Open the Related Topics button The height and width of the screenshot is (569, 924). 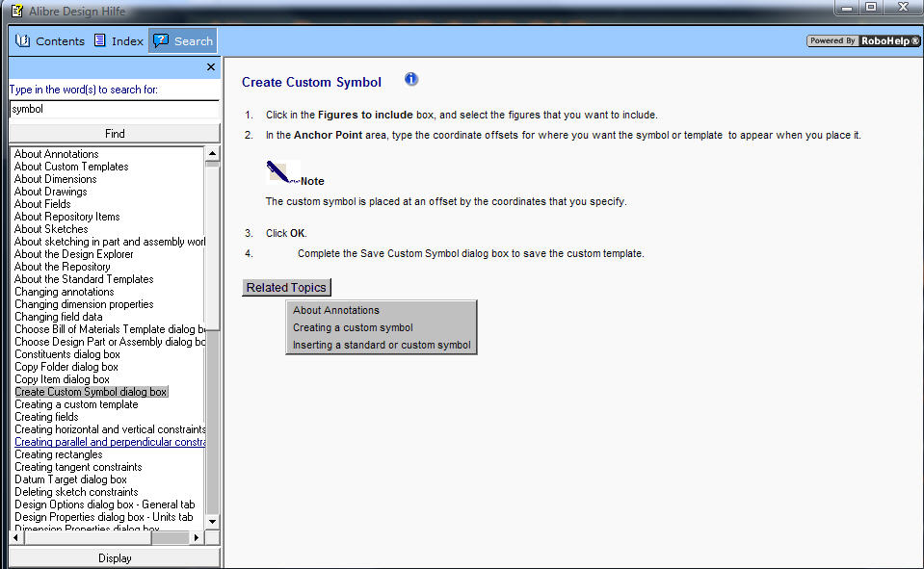(x=286, y=288)
